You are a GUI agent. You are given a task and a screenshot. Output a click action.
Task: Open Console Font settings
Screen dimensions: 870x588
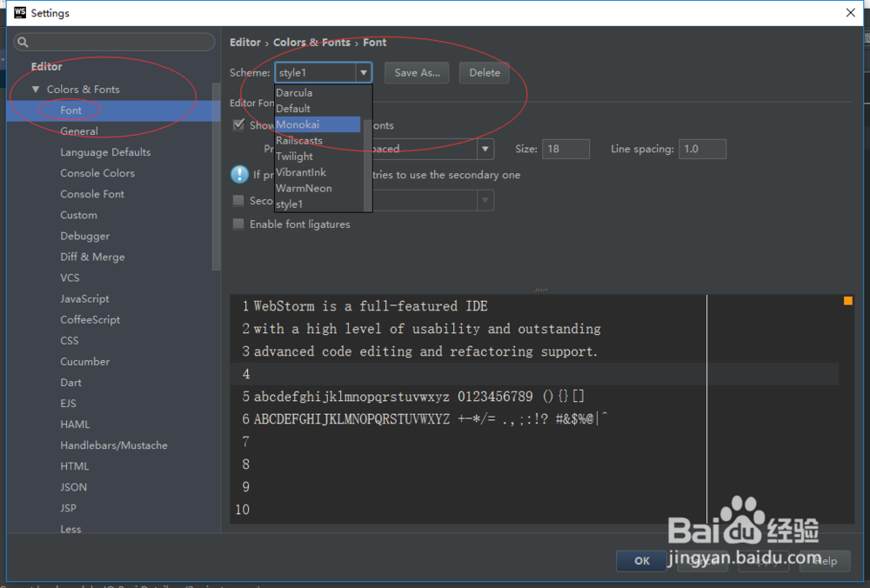pos(92,194)
